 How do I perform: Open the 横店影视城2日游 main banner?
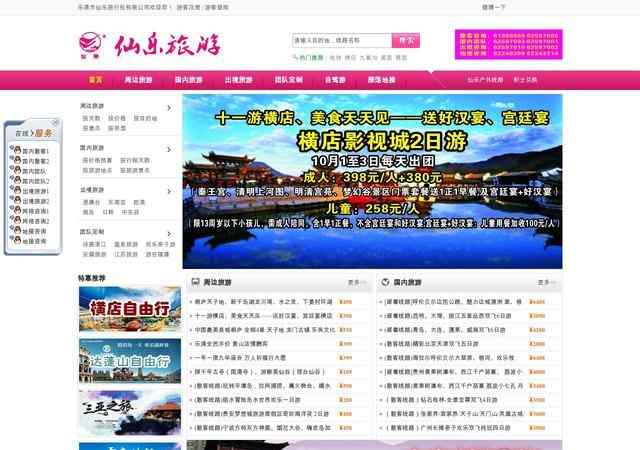point(372,181)
